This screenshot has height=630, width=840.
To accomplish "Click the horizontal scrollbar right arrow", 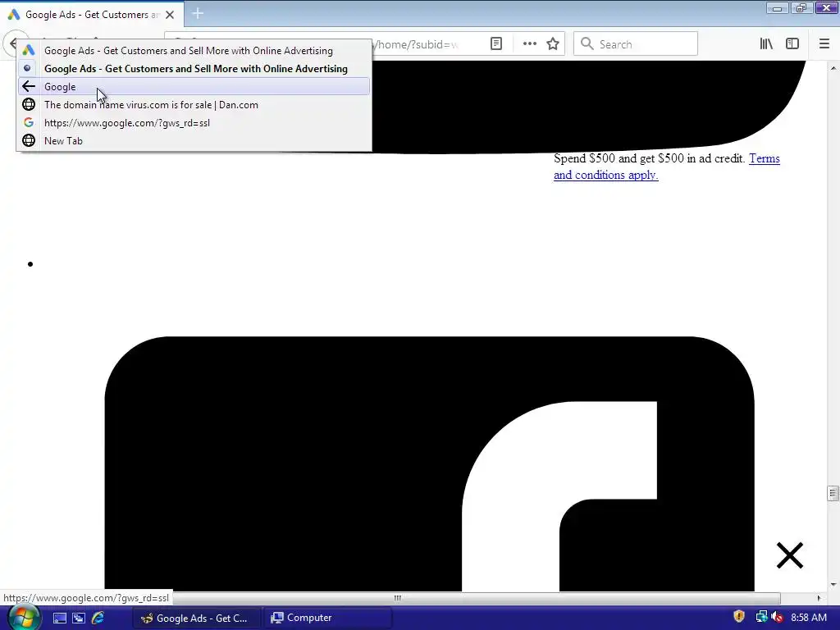I will click(x=818, y=598).
